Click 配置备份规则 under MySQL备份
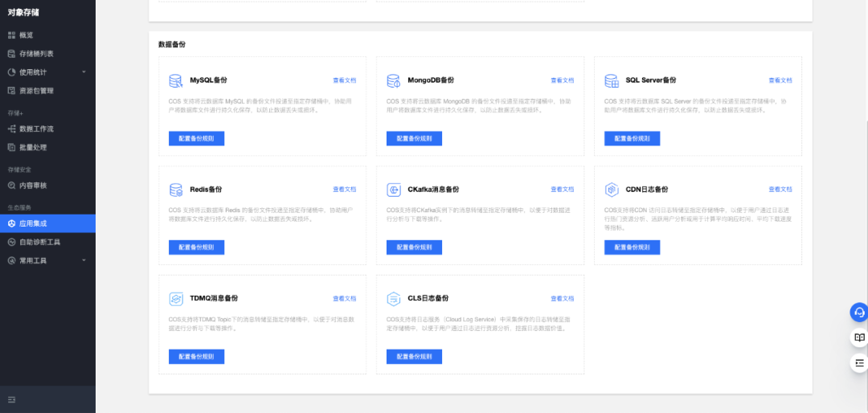The image size is (868, 413). [x=196, y=138]
